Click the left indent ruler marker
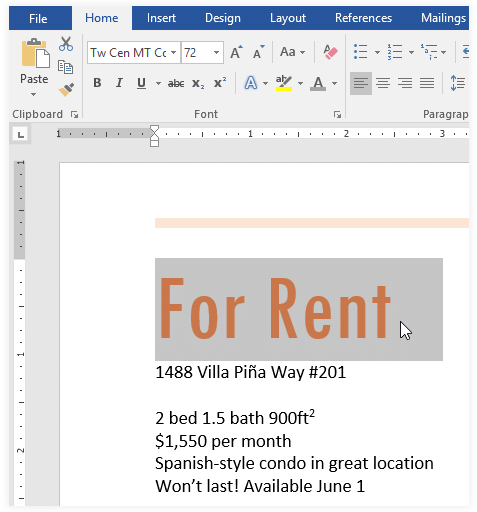Screen dimensions: 477x512 [x=154, y=144]
